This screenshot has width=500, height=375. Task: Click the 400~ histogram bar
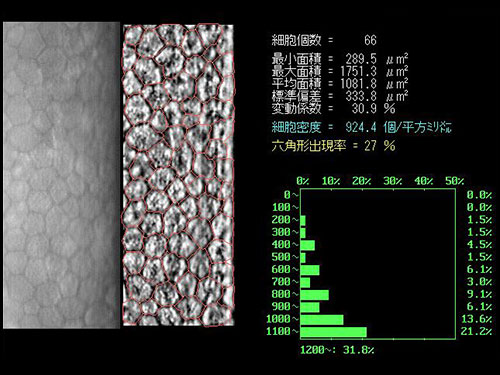(x=307, y=245)
